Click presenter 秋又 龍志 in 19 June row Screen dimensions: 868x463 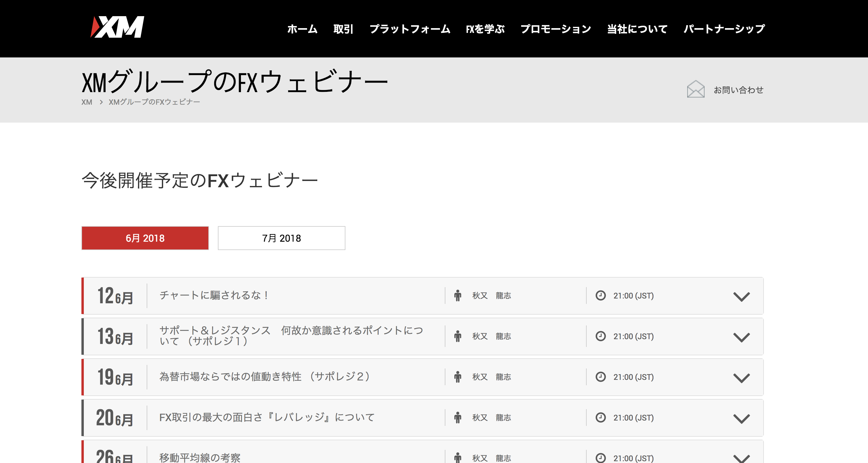click(492, 377)
